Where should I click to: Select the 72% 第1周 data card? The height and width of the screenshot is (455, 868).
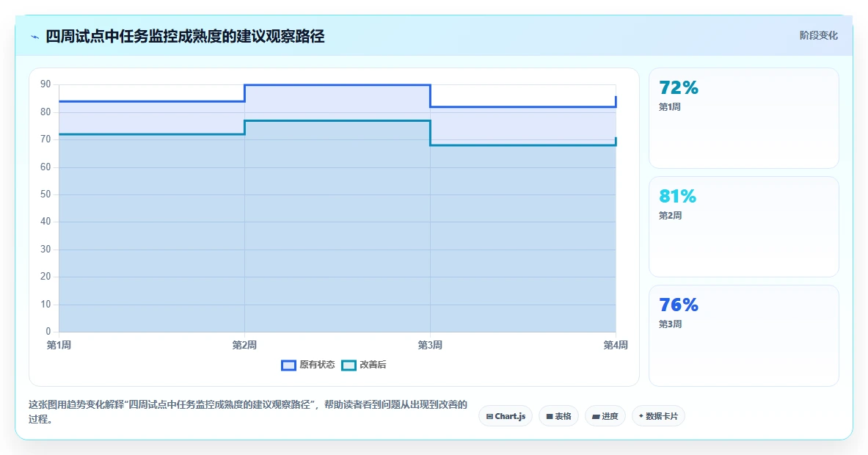pos(743,118)
